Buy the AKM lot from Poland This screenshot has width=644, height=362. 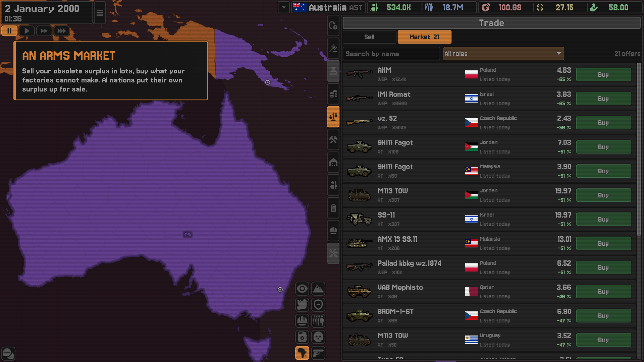(603, 74)
